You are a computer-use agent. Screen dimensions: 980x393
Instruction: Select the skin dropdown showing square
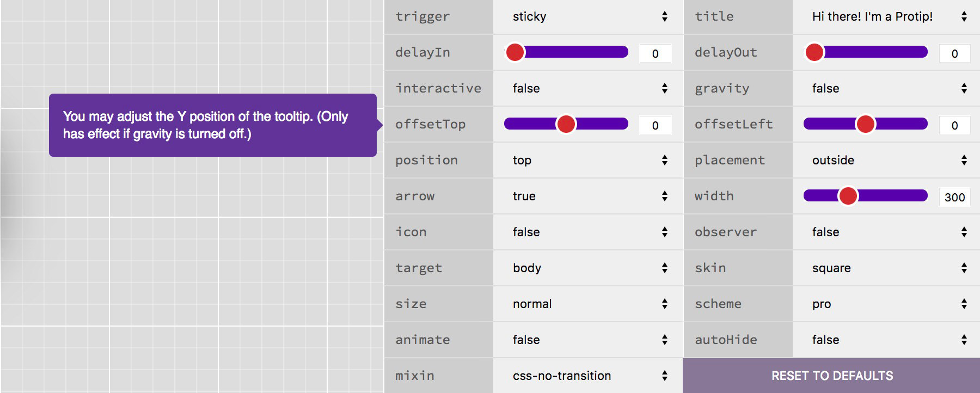887,268
